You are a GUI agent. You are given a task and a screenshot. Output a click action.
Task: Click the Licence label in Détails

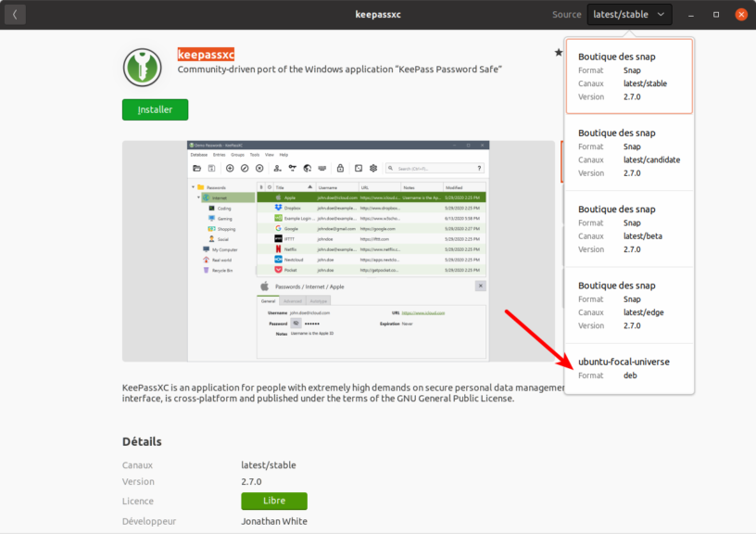138,502
